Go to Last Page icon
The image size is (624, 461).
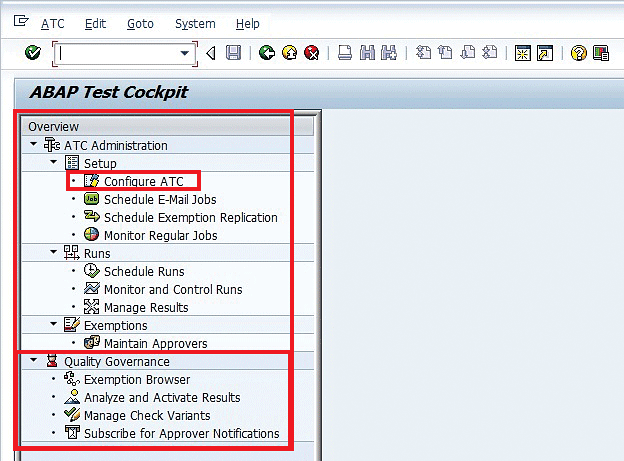489,53
